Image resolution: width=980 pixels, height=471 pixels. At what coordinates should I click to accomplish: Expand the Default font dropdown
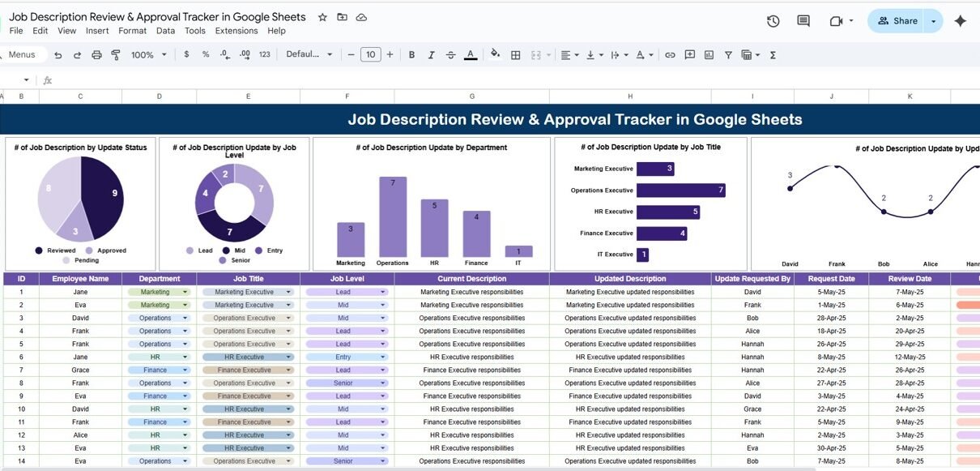(309, 55)
